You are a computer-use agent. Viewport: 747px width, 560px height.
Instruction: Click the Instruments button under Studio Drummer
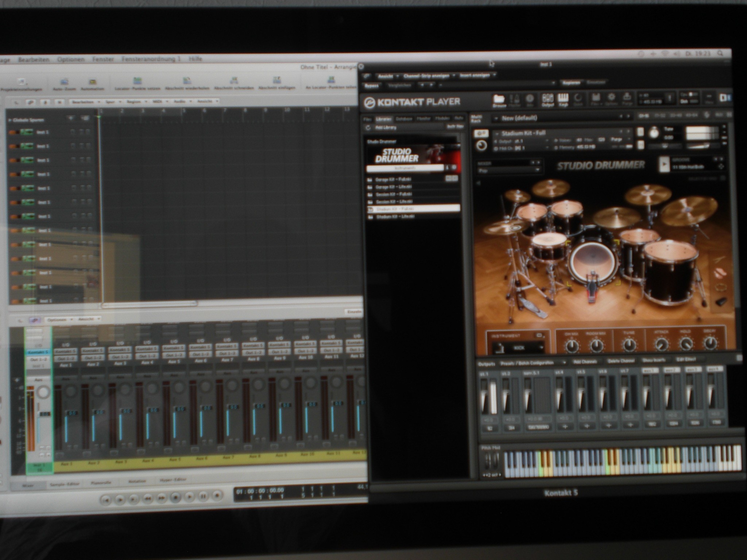point(405,168)
